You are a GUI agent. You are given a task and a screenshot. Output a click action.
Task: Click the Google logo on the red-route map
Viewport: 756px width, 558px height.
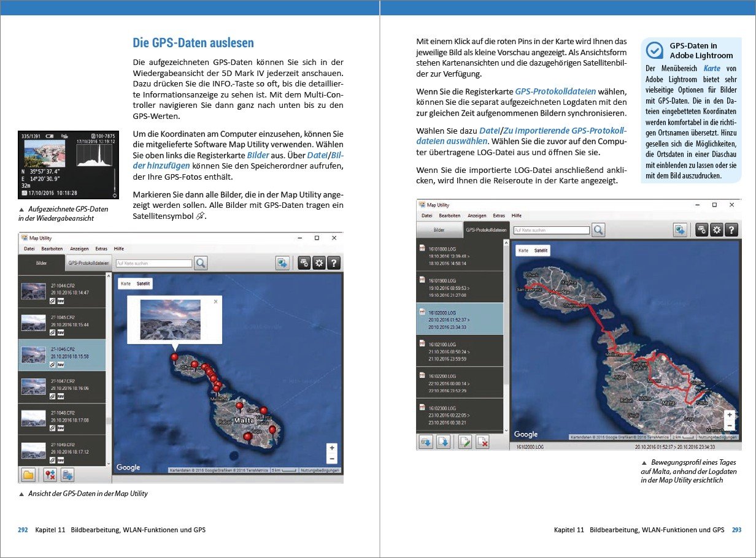(x=526, y=434)
